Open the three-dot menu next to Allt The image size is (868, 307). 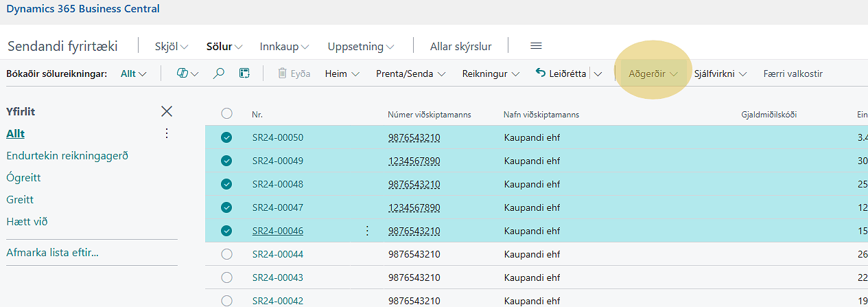(x=166, y=133)
